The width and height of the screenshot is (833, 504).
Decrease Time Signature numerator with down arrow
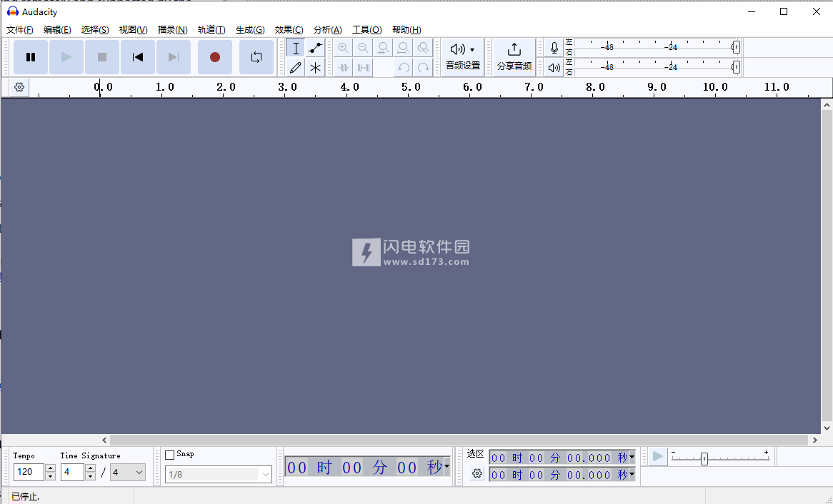click(x=90, y=476)
